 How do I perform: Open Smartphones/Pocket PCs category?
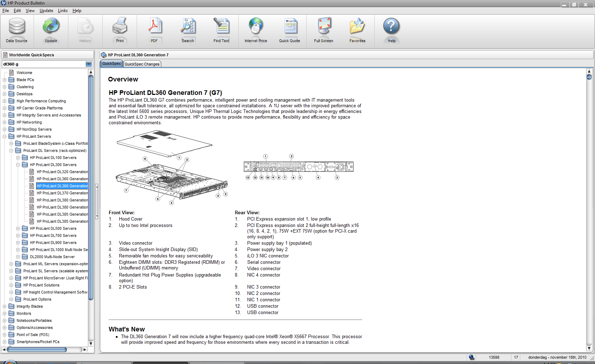click(38, 342)
